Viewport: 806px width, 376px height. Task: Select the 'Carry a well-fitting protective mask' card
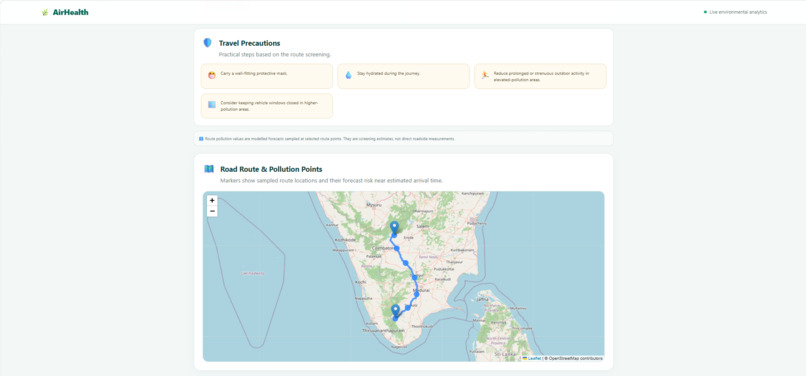pyautogui.click(x=267, y=76)
